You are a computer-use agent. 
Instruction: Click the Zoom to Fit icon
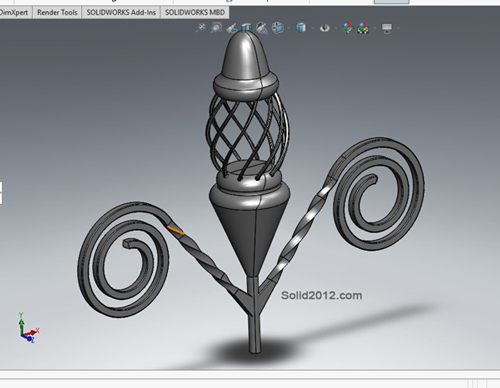tap(200, 28)
